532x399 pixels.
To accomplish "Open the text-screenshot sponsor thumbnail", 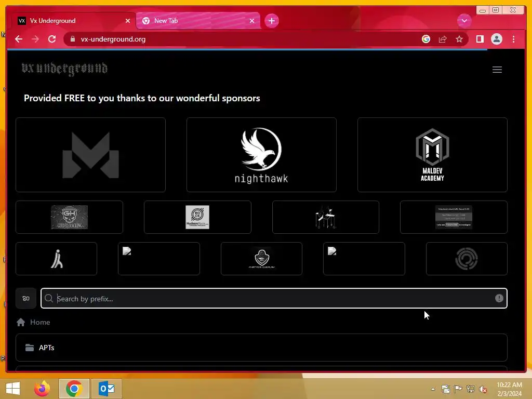I will pyautogui.click(x=454, y=217).
